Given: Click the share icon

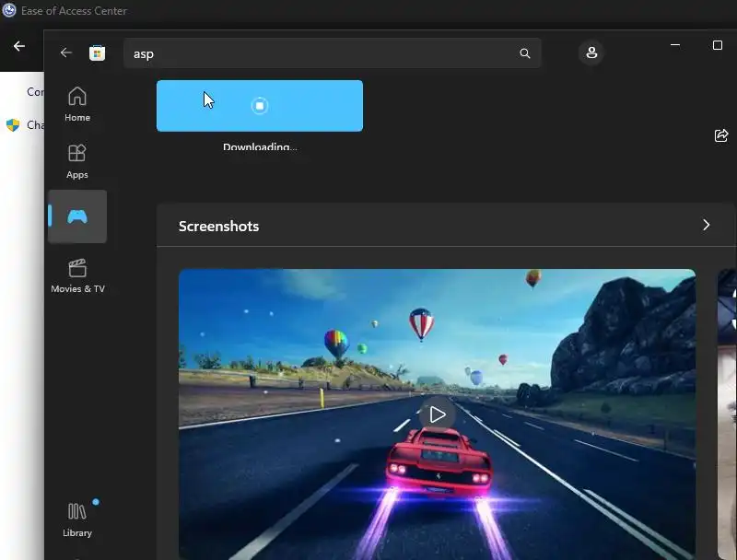Looking at the screenshot, I should pyautogui.click(x=721, y=135).
